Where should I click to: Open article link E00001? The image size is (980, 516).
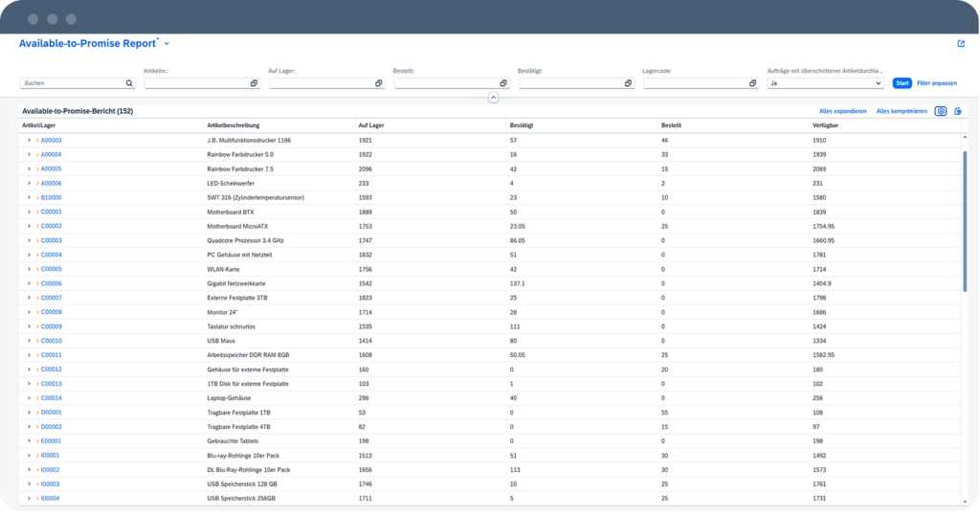51,441
